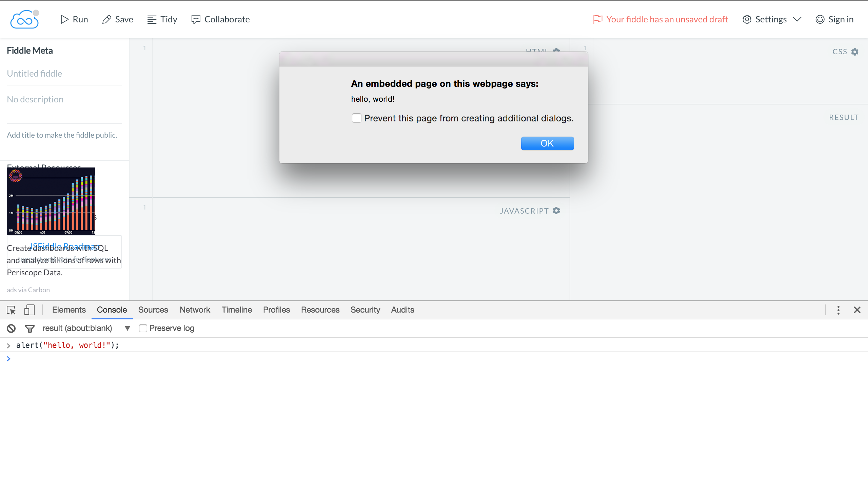Viewport: 868px width, 495px height.
Task: Open the DevTools three-dot menu
Action: click(839, 310)
